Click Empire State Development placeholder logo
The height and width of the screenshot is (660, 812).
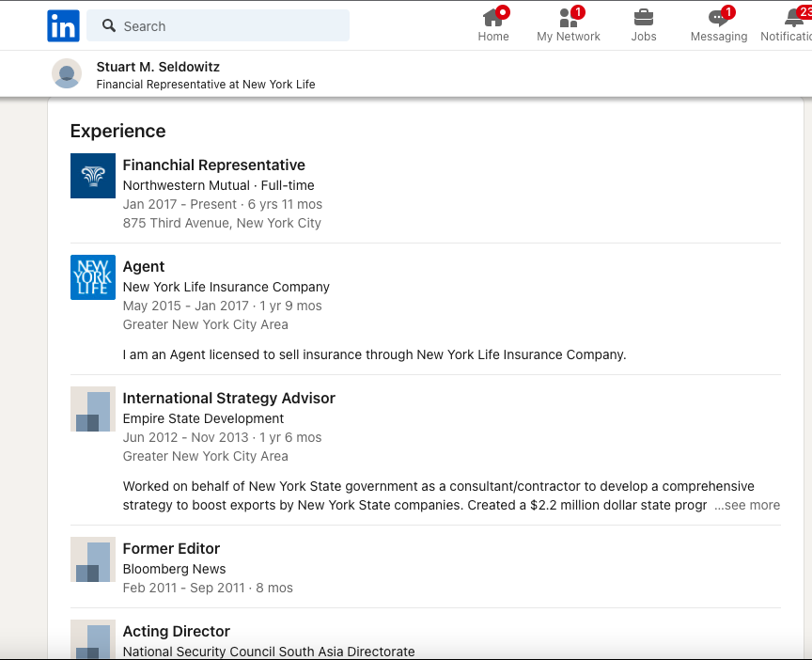pyautogui.click(x=93, y=409)
